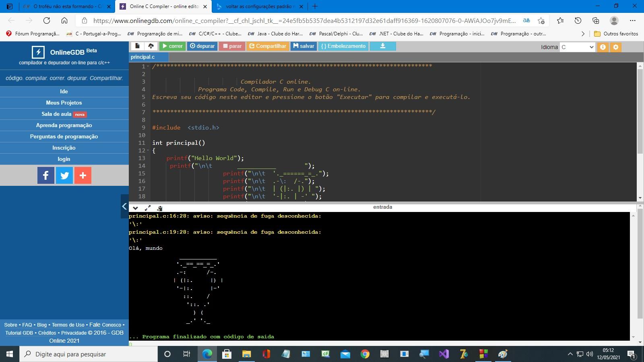Collapse the console with down chevron

pos(136,208)
